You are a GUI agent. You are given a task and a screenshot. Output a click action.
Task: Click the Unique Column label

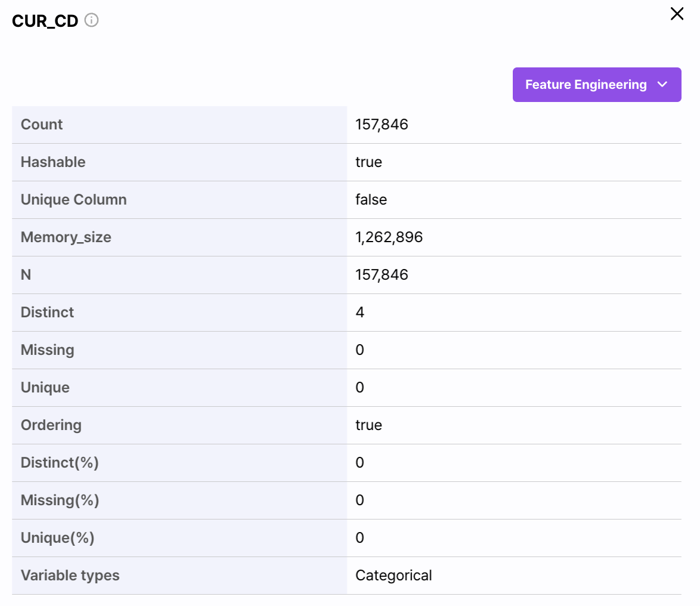(x=74, y=200)
